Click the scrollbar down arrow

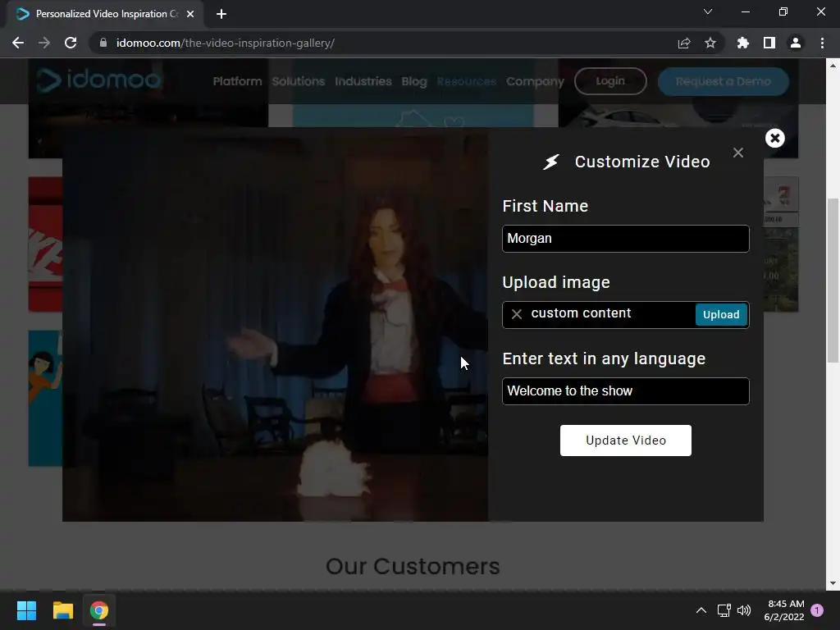pos(833,583)
